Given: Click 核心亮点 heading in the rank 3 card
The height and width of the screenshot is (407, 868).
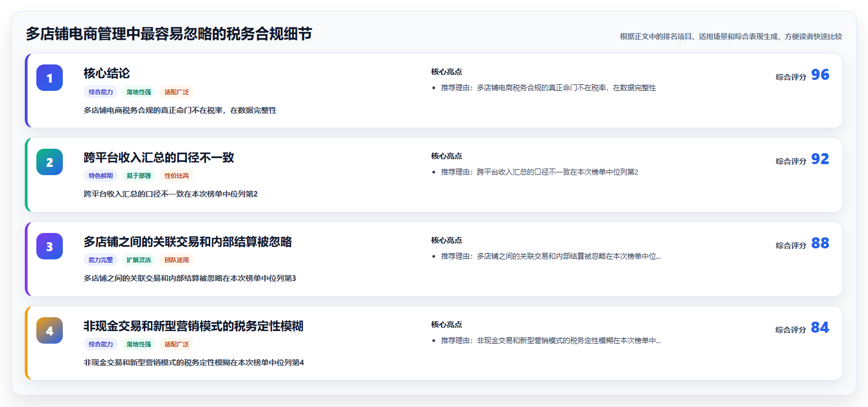Looking at the screenshot, I should tap(447, 240).
